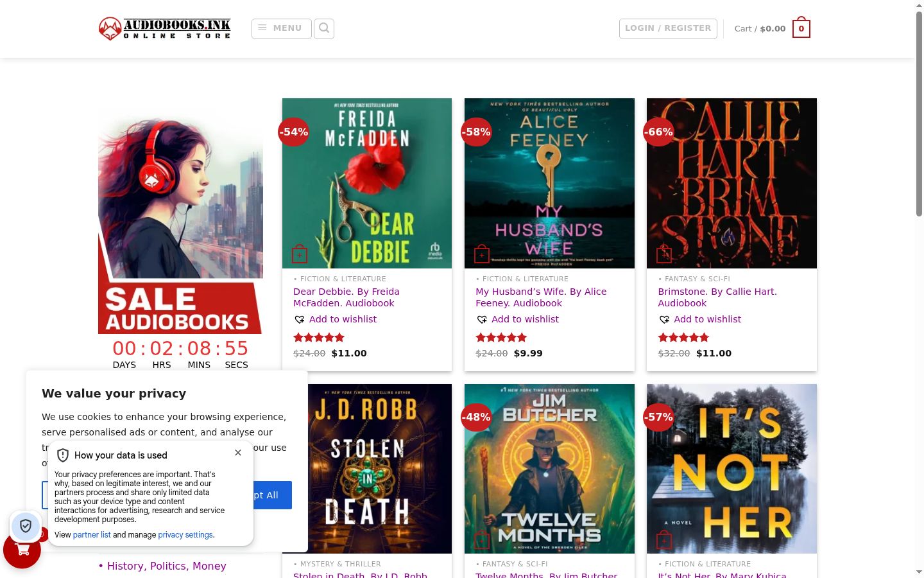Screen dimensions: 924x578
Task: Open the My Husband's Wife audiobook title link
Action: click(x=541, y=297)
